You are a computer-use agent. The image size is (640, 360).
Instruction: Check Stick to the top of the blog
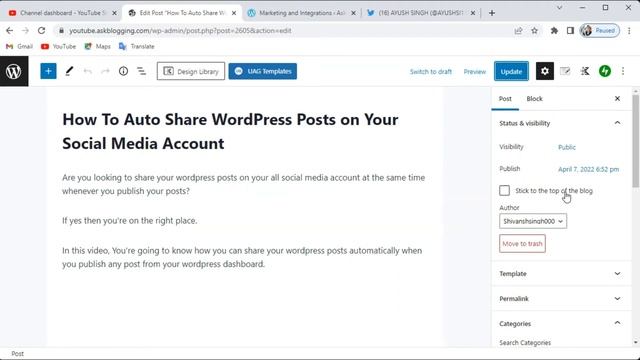click(504, 191)
